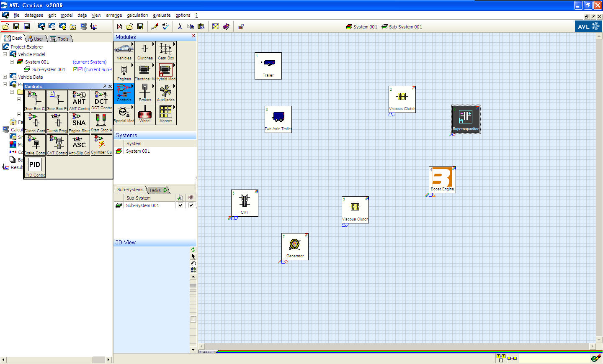Screen dimensions: 603x364
Task: Switch to the Tasks tab
Action: click(158, 190)
